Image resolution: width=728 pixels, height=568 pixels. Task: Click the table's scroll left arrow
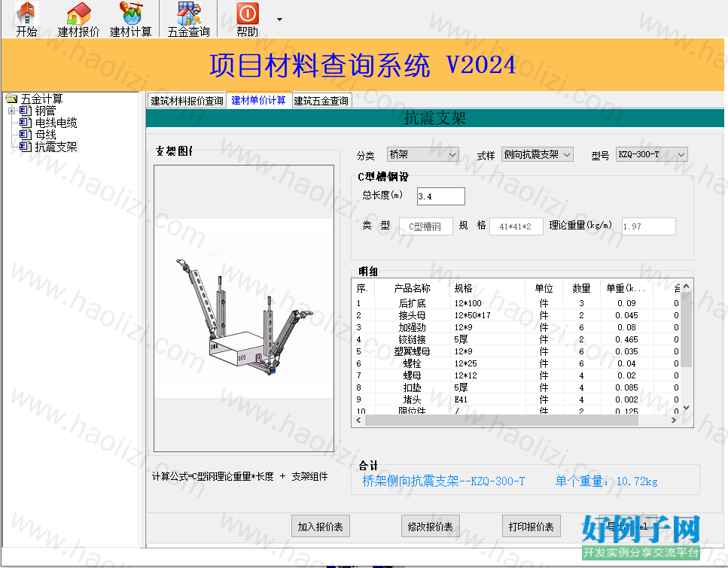coord(358,420)
